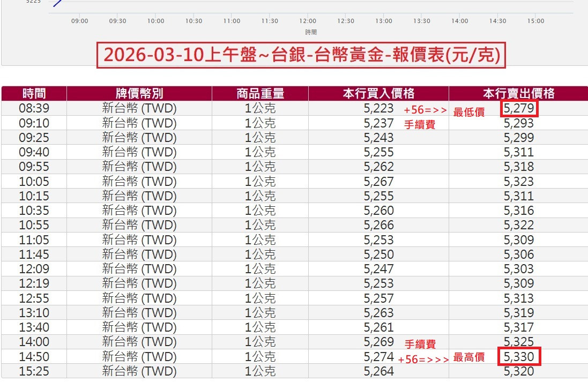The image size is (588, 382).
Task: Click buy price 5,257
Action: [379, 298]
